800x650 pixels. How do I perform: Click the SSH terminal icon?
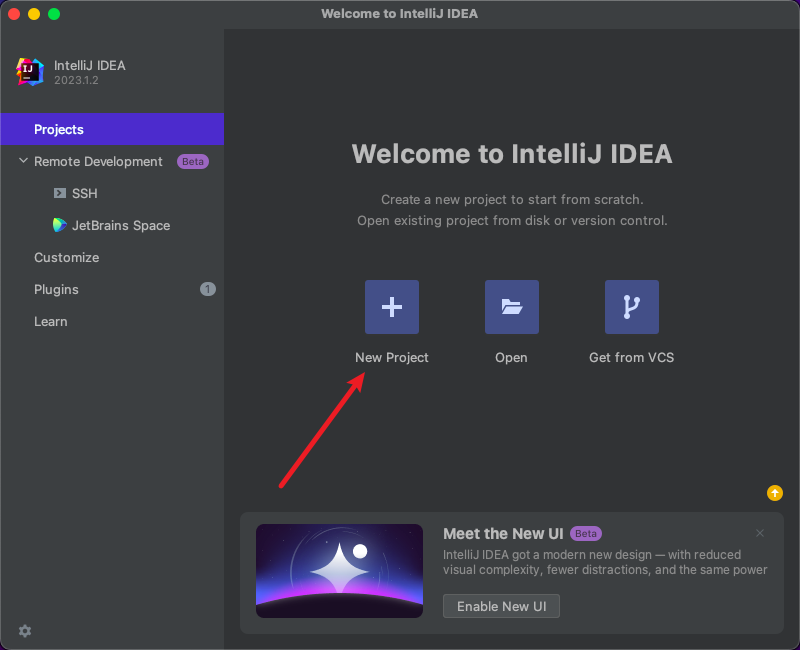click(60, 193)
